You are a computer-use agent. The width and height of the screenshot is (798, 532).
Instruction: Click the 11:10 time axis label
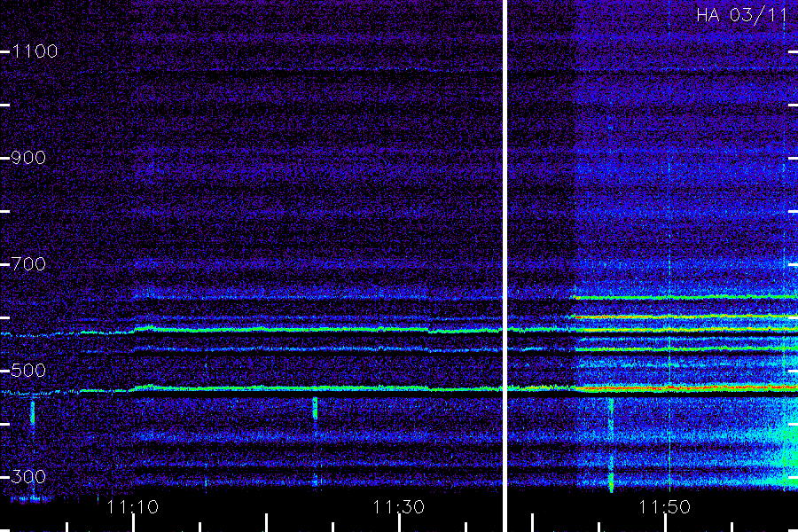(x=133, y=507)
